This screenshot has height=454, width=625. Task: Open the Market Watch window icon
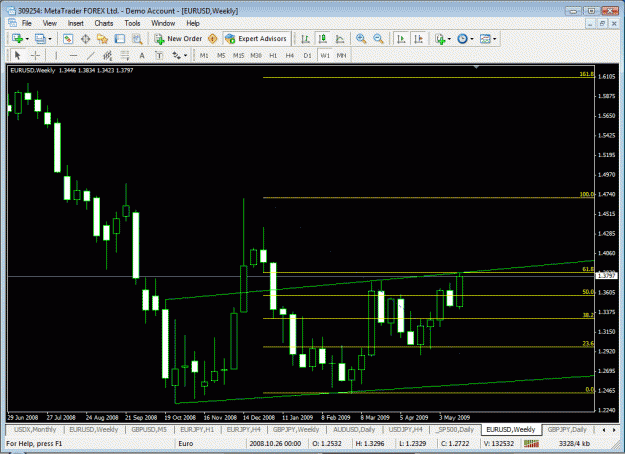68,39
